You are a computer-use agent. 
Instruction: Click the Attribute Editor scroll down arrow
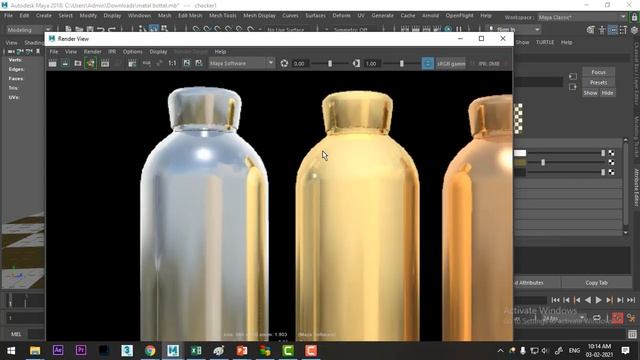[x=626, y=233]
